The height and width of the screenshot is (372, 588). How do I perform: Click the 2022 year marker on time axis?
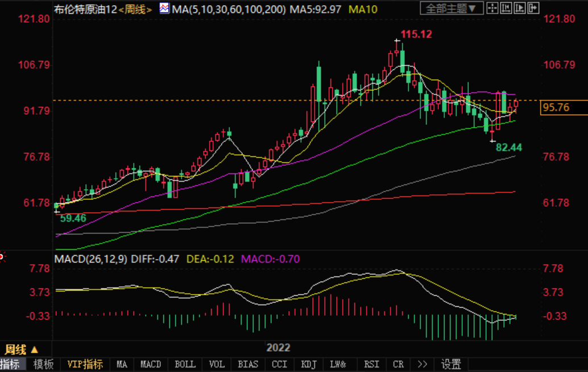(278, 348)
